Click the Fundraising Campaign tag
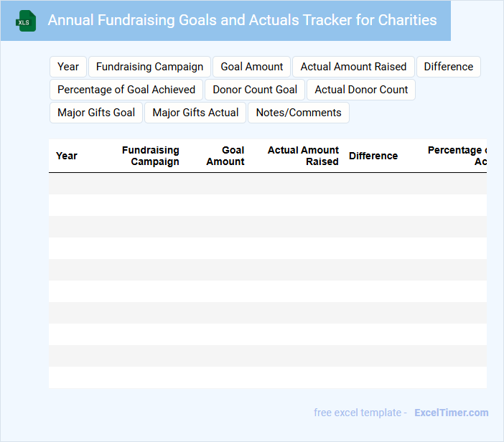This screenshot has width=504, height=442. point(149,67)
